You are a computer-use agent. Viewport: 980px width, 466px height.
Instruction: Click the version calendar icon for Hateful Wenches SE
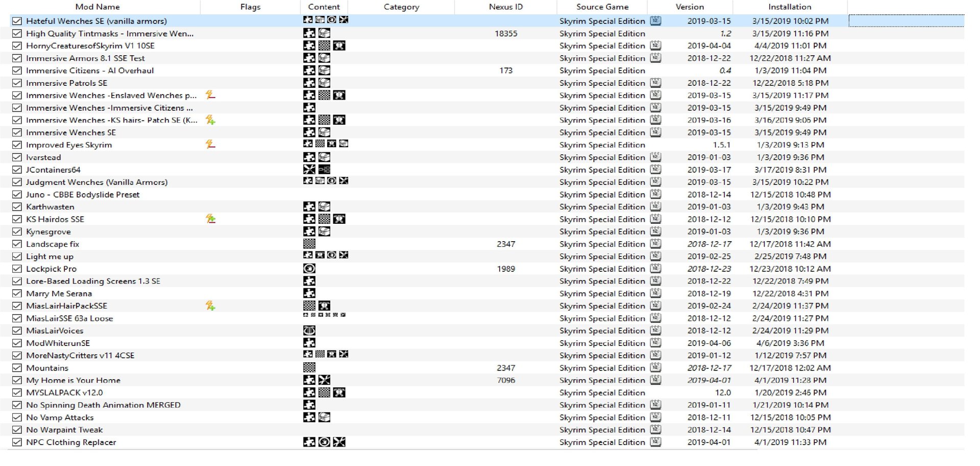(656, 21)
